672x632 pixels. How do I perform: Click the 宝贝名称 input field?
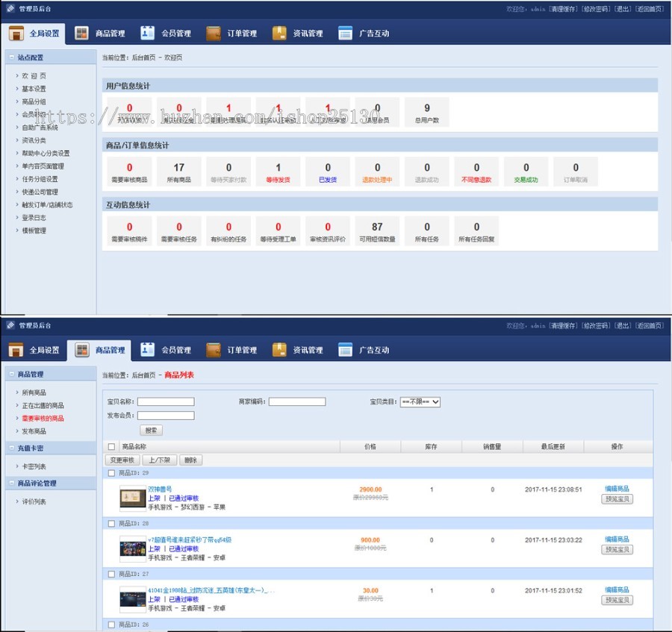point(166,401)
